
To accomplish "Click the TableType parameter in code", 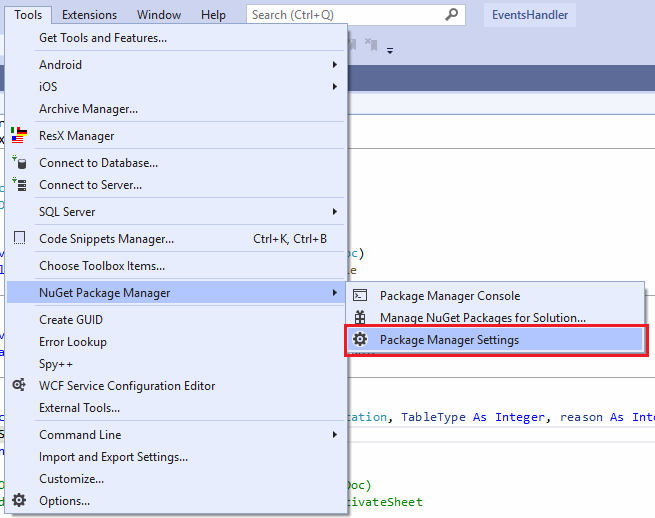I will pos(433,416).
